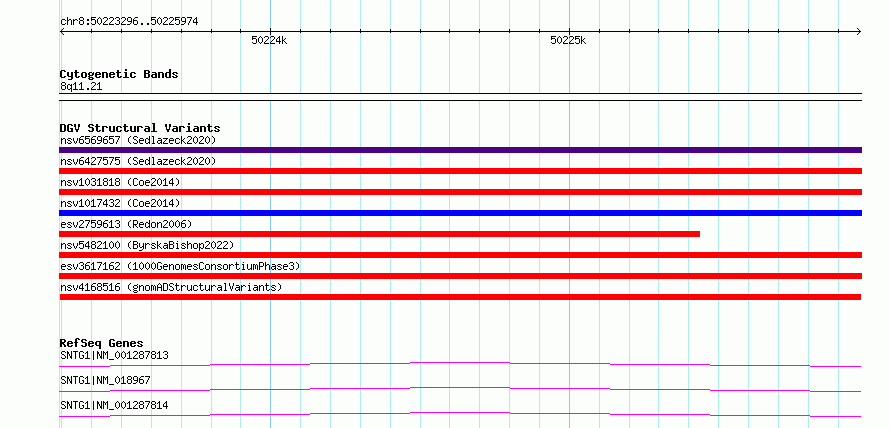Click the SNTG1|NM_001287813 magenta transcript line
Screen dimensions: 890x428
[460, 364]
